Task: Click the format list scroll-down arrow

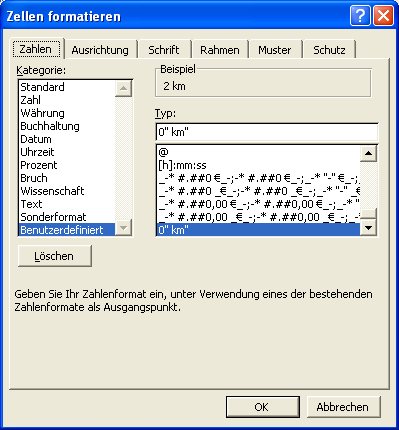Action: click(x=369, y=228)
